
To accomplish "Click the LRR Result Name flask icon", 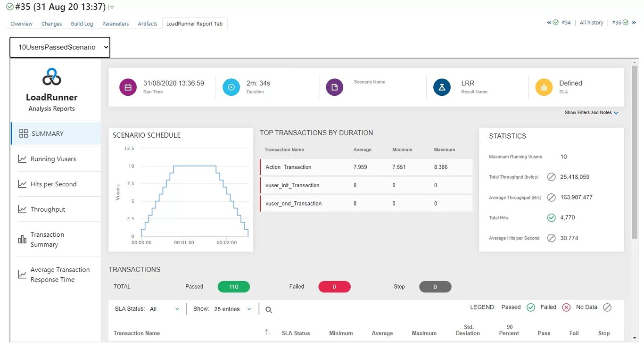I will (442, 87).
